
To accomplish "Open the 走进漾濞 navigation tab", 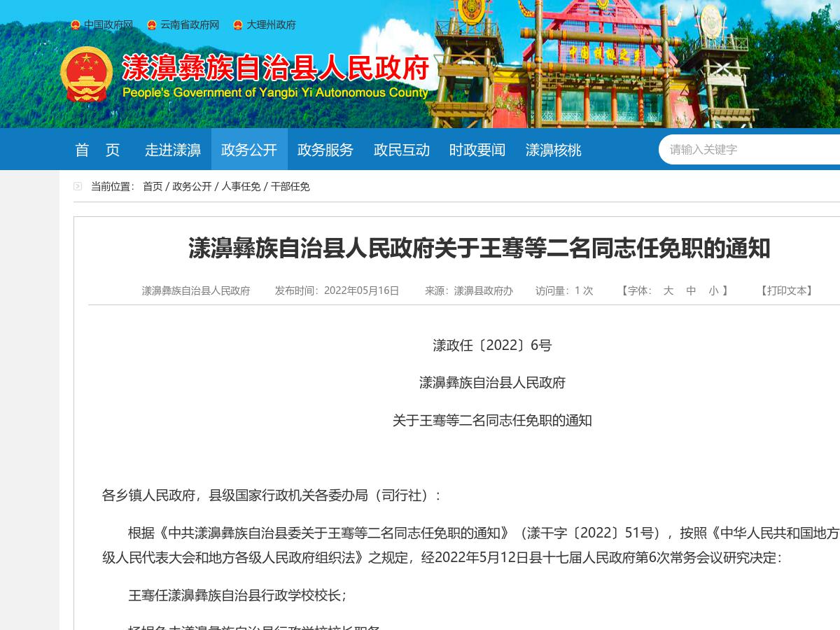I will pos(173,150).
